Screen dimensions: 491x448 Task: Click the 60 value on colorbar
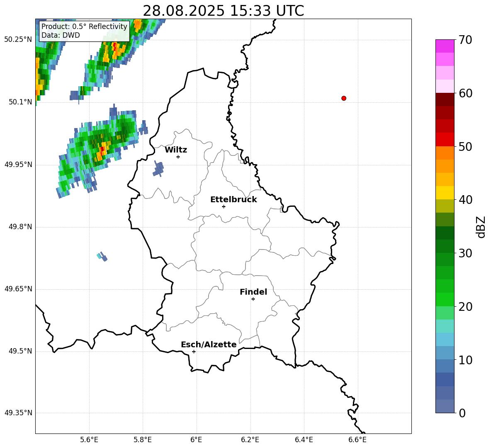coord(465,93)
